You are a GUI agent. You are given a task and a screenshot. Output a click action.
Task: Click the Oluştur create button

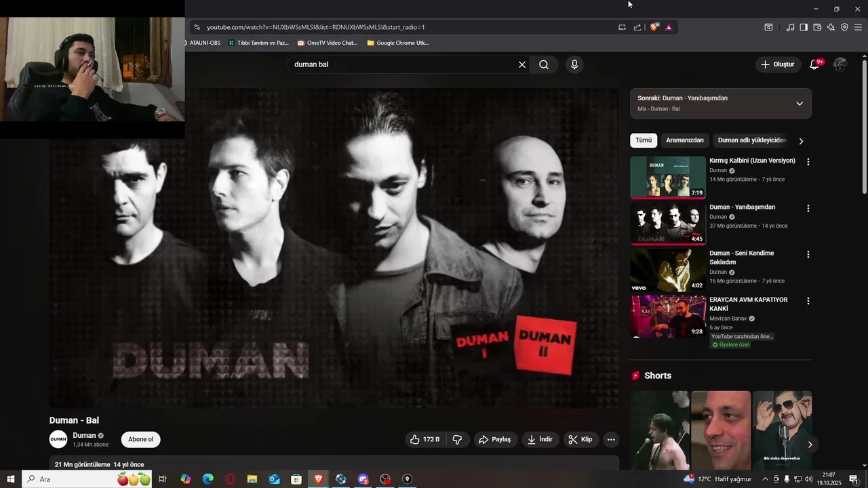point(778,64)
